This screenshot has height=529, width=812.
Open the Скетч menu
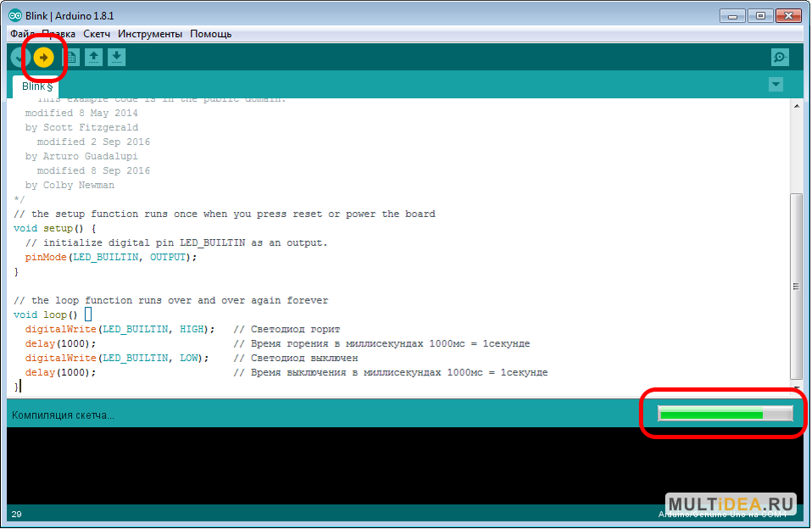(97, 34)
